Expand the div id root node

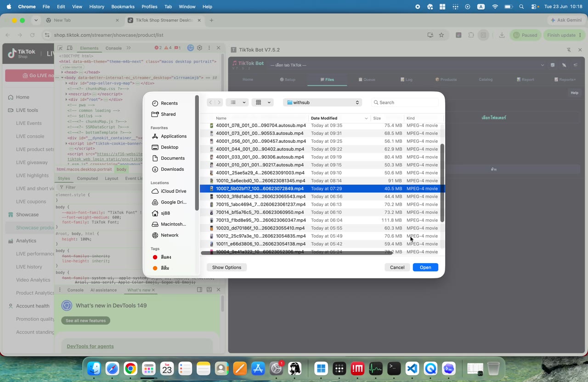67,100
